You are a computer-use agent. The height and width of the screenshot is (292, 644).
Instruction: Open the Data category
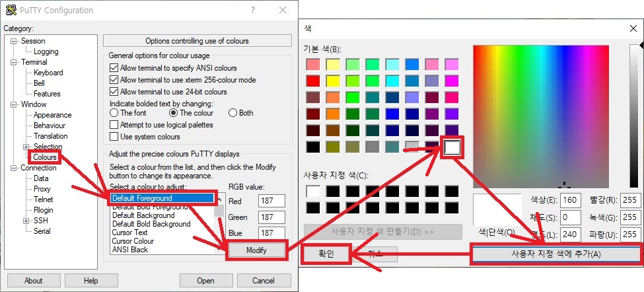point(41,178)
